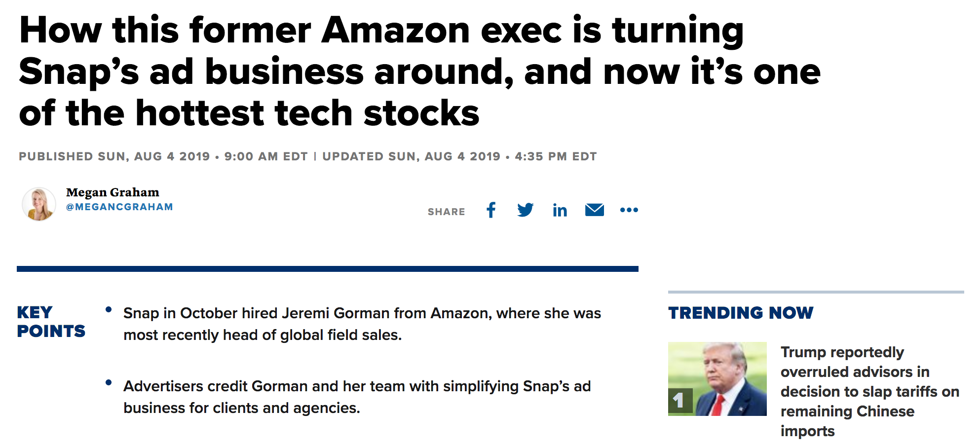The width and height of the screenshot is (980, 447).
Task: Click the TRENDING NOW section heading
Action: tap(741, 313)
